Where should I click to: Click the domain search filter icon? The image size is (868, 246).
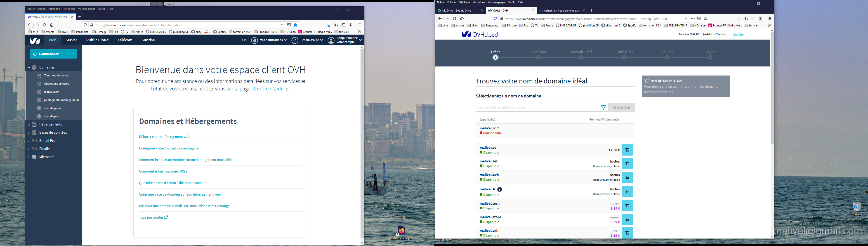[603, 107]
